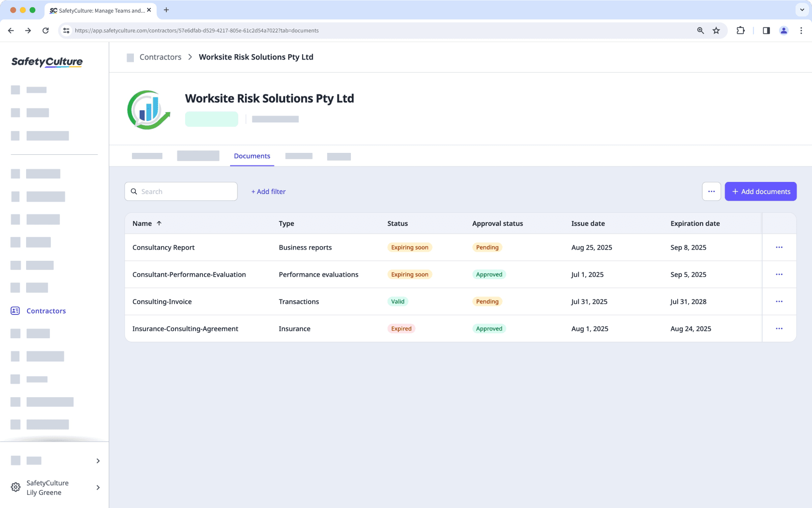Expand the chevron above the account section
The width and height of the screenshot is (812, 508).
tap(98, 461)
